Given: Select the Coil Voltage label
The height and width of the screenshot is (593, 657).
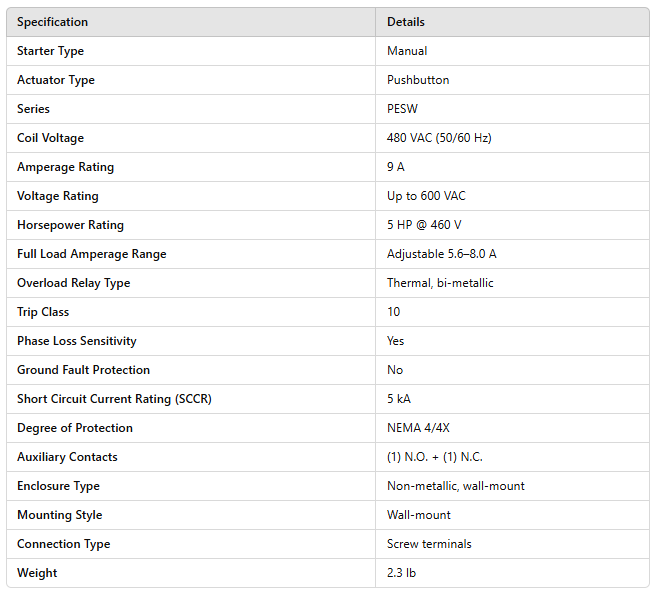Looking at the screenshot, I should click(x=50, y=138).
